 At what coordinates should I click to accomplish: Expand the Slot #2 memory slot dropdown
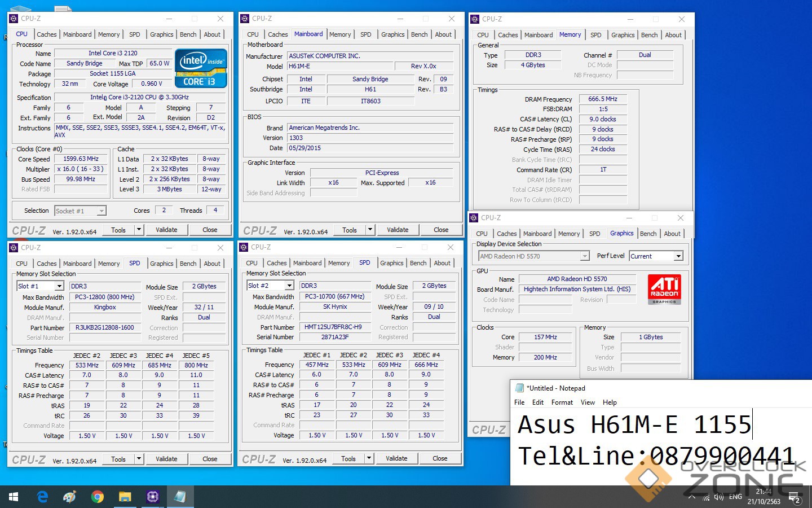click(x=289, y=286)
